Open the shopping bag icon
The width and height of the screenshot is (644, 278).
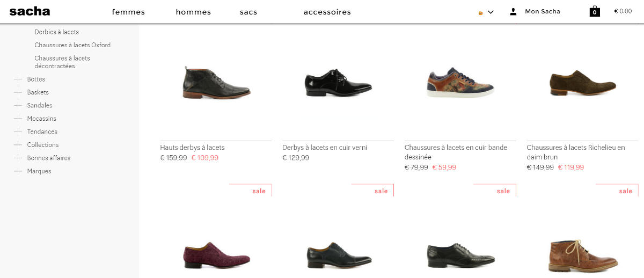595,11
